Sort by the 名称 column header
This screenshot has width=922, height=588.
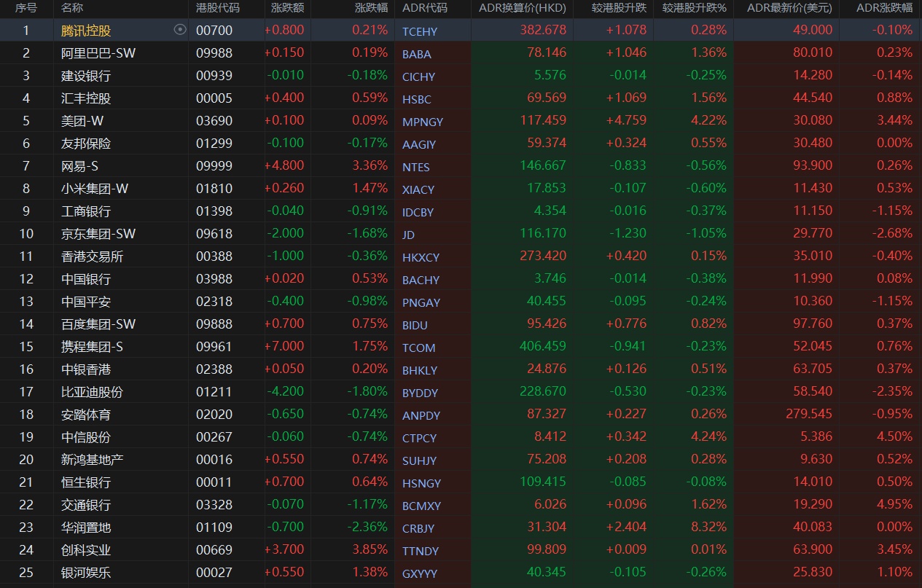[x=72, y=8]
